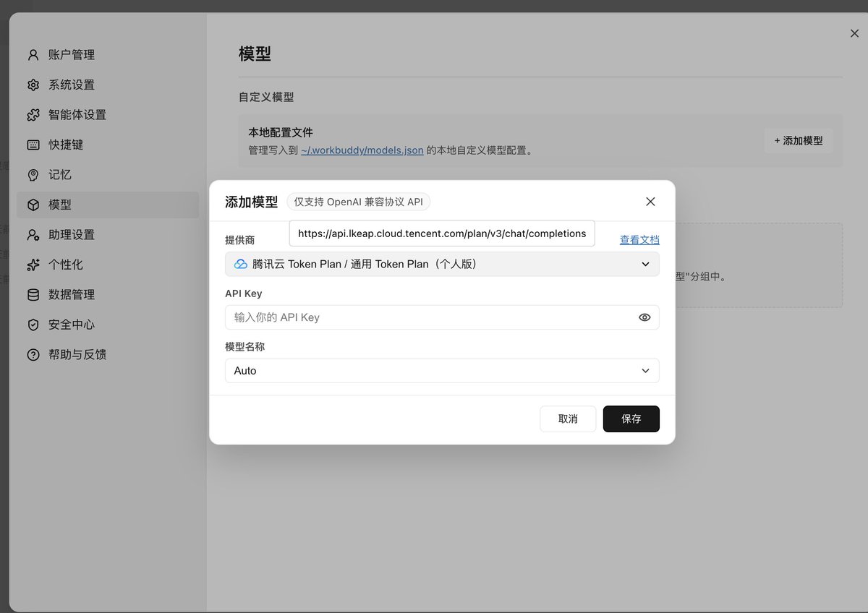This screenshot has height=613, width=868.
Task: Close the 添加模型 dialog
Action: [x=650, y=202]
